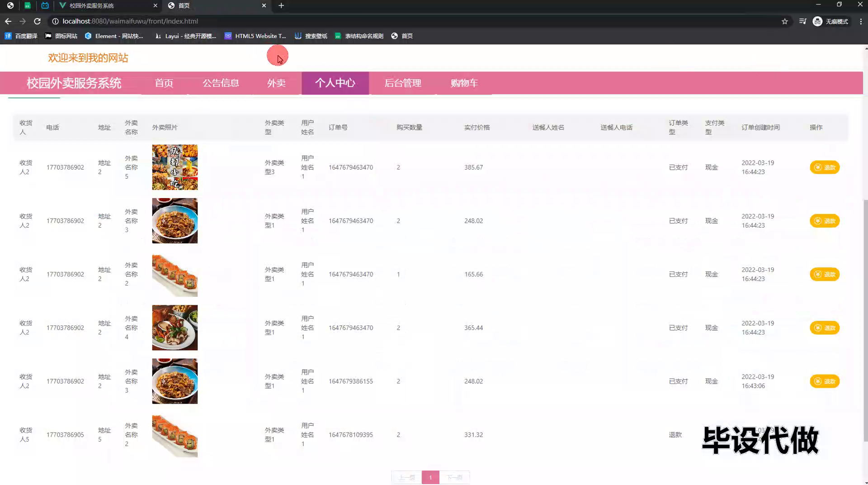Open the 搜索壁纸 bookmark

[x=311, y=36]
